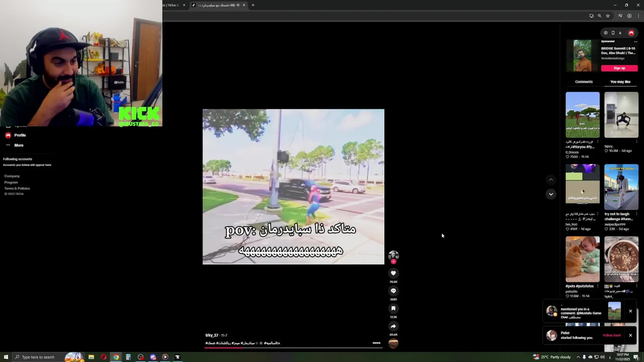Close the active TikTok tab

tap(244, 5)
